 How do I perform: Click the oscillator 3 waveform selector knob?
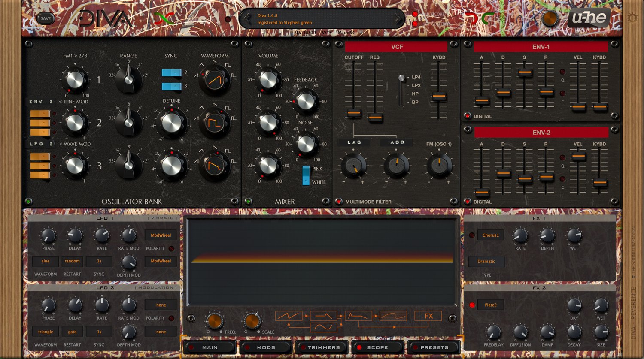click(215, 165)
